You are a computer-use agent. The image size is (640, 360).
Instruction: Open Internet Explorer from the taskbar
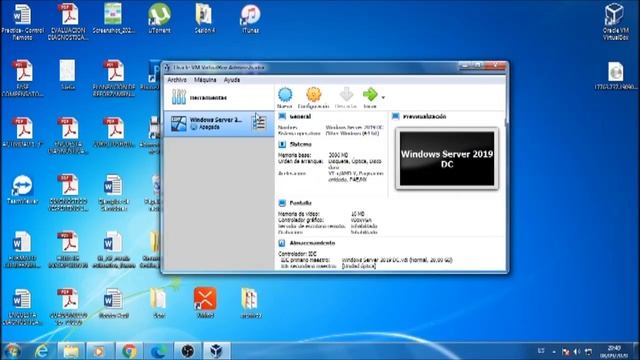click(42, 351)
